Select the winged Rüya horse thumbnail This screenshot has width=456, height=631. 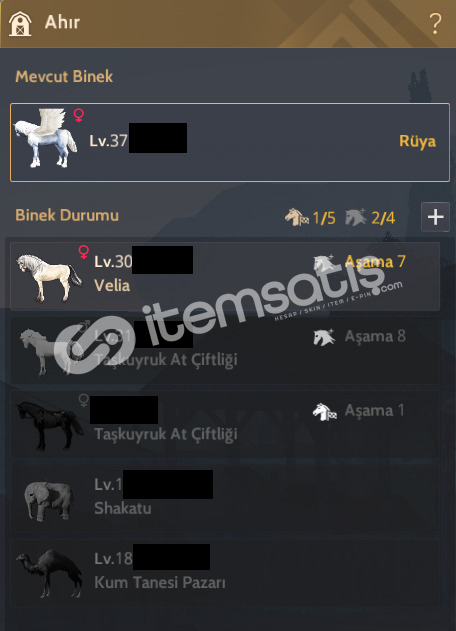[x=45, y=138]
